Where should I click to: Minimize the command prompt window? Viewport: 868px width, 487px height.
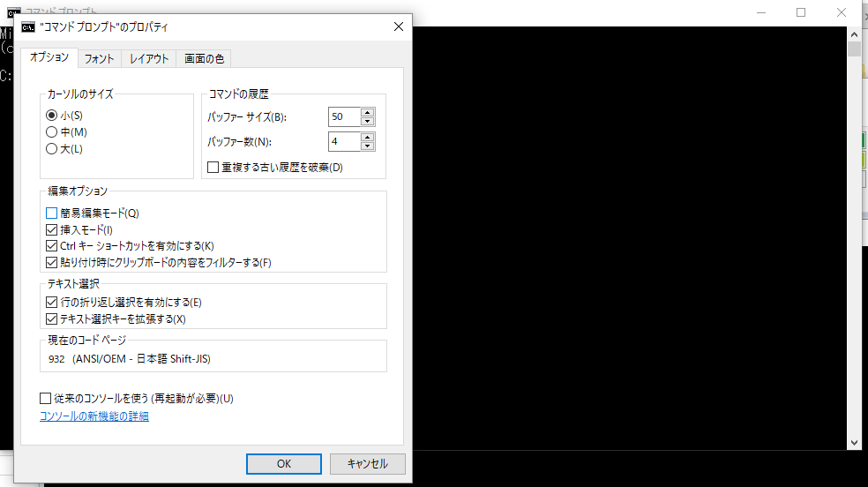tap(761, 12)
